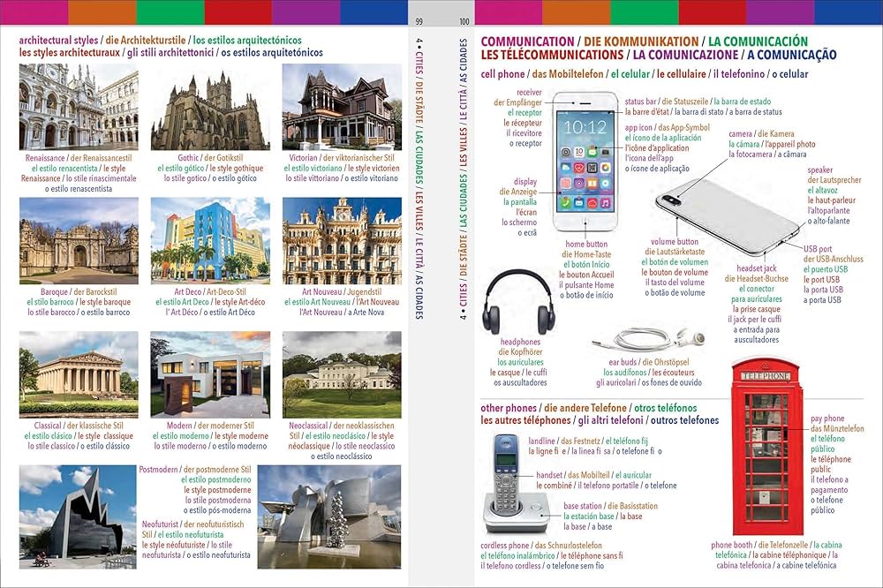This screenshot has height=588, width=883.
Task: Click the 'app icon / das App-Symbol' label
Action: 668,128
